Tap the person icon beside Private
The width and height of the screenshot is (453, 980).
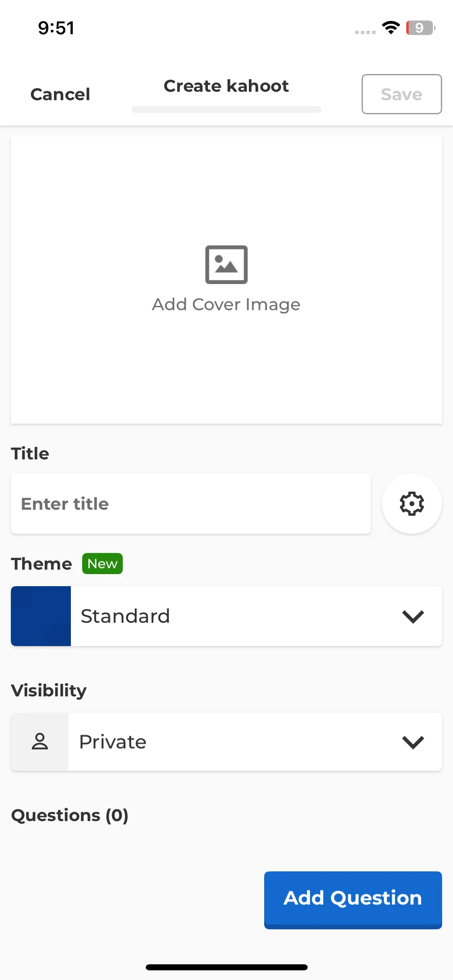coord(40,741)
